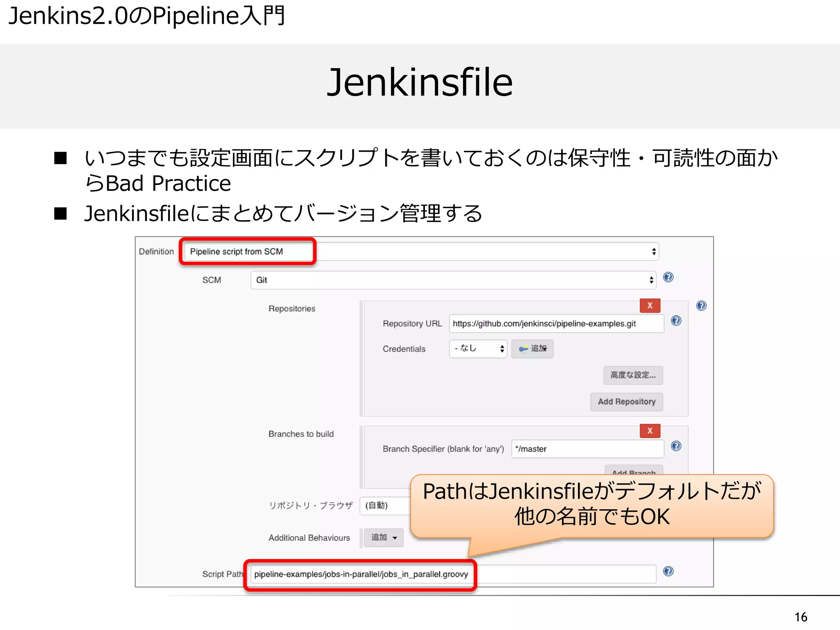The height and width of the screenshot is (630, 840).
Task: Click the Repositories label
Action: (292, 309)
